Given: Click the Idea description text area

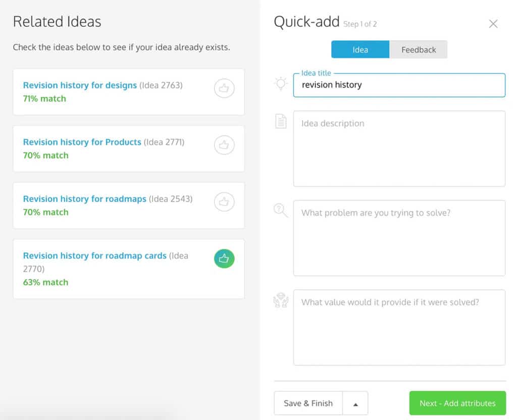Looking at the screenshot, I should click(x=399, y=148).
